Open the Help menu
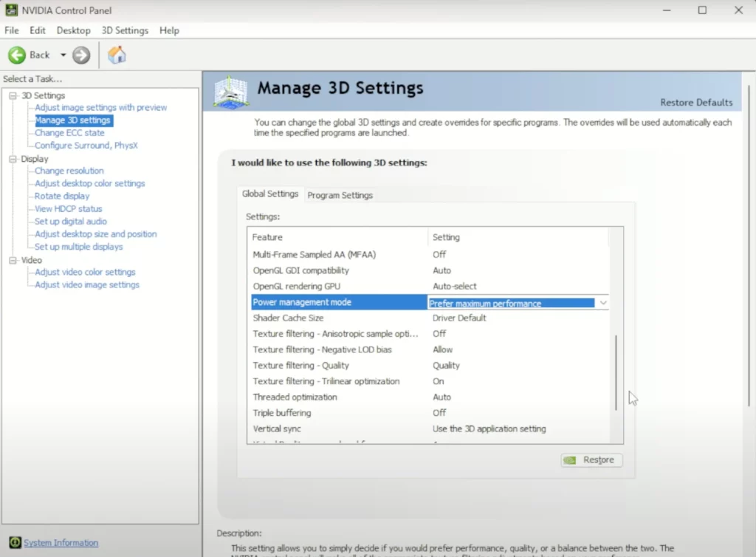 [x=169, y=30]
